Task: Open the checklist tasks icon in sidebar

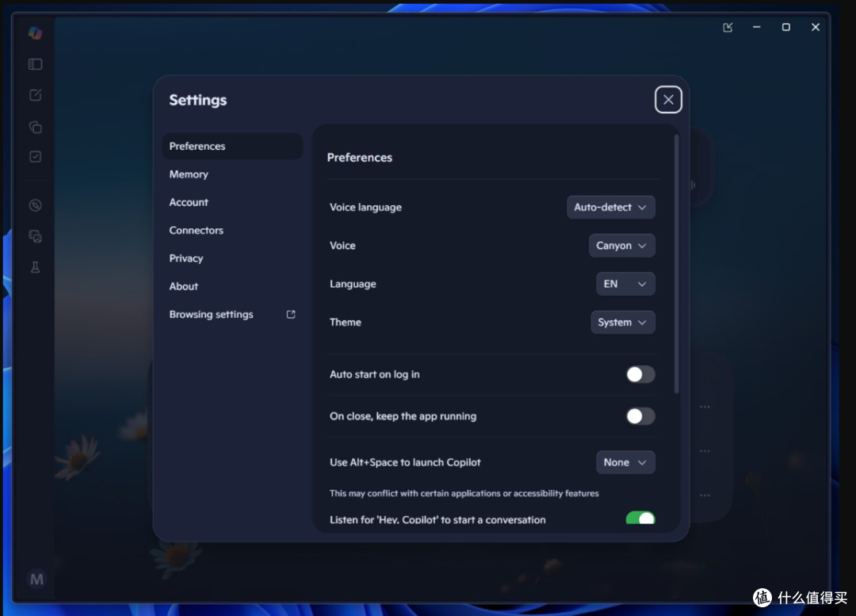Action: click(36, 157)
